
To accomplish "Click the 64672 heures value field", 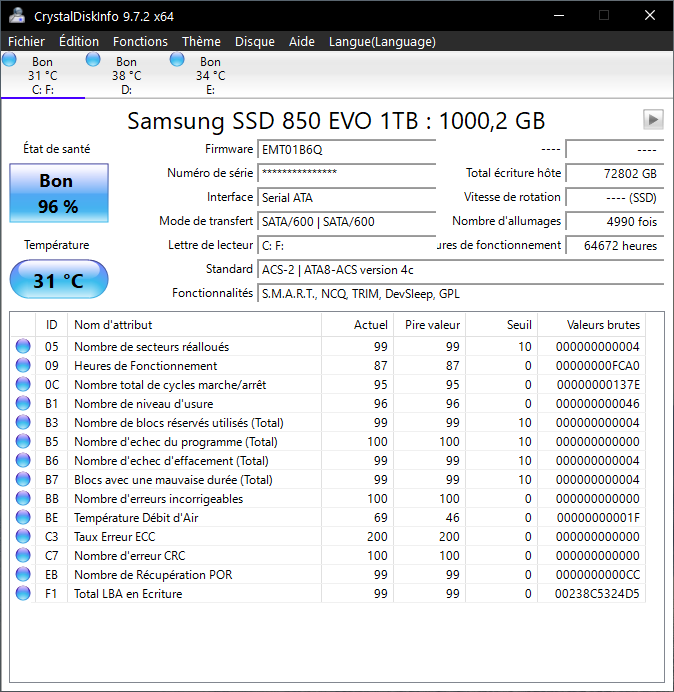I will click(x=615, y=245).
